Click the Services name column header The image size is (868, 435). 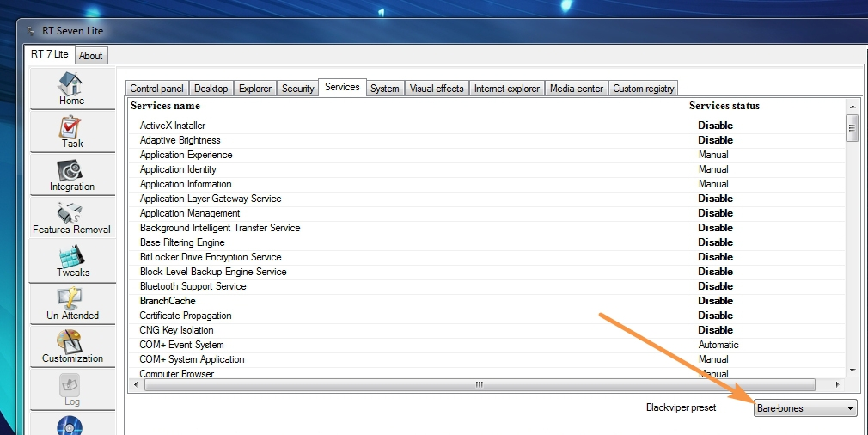165,106
